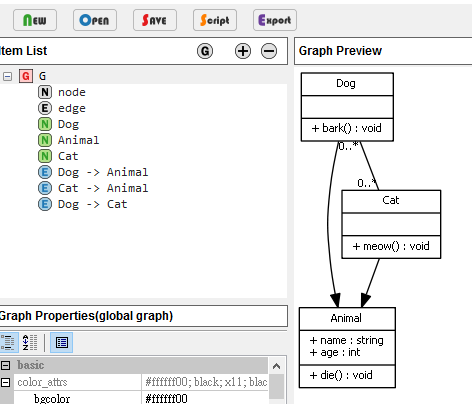472x404 pixels.
Task: Select the Cat node item
Action: [68, 156]
